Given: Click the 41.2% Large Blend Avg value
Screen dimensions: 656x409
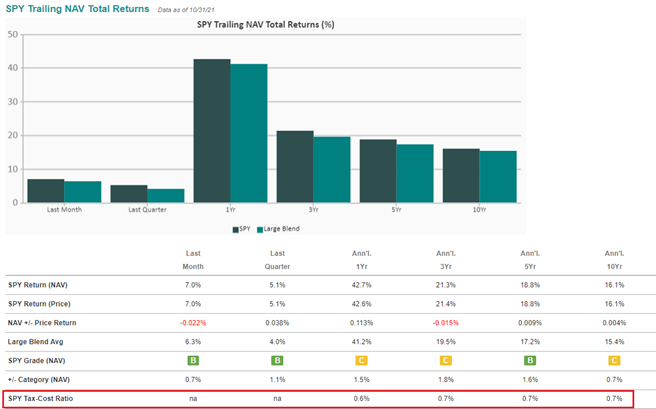Looking at the screenshot, I should [x=361, y=342].
